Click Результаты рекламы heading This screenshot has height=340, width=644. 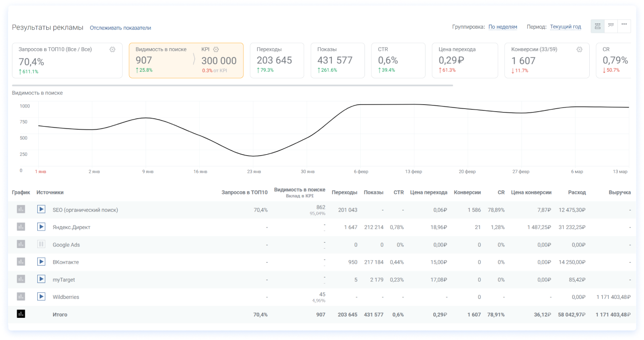[x=48, y=28]
